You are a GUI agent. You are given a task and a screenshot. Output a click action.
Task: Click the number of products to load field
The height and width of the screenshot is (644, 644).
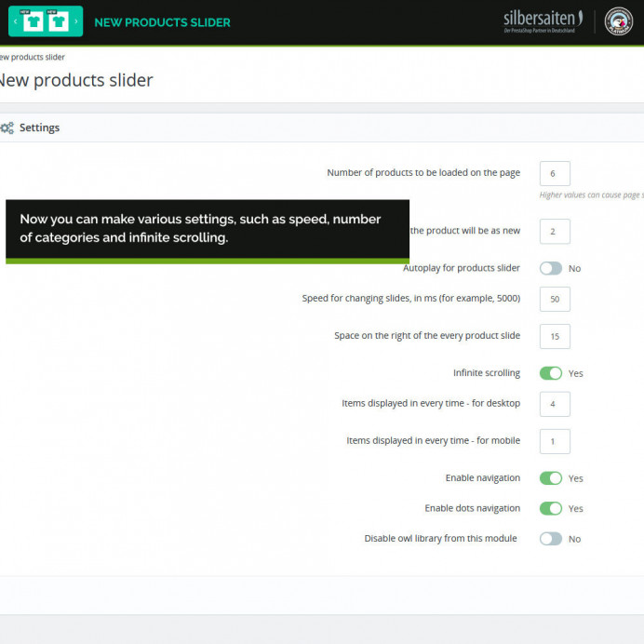[555, 173]
